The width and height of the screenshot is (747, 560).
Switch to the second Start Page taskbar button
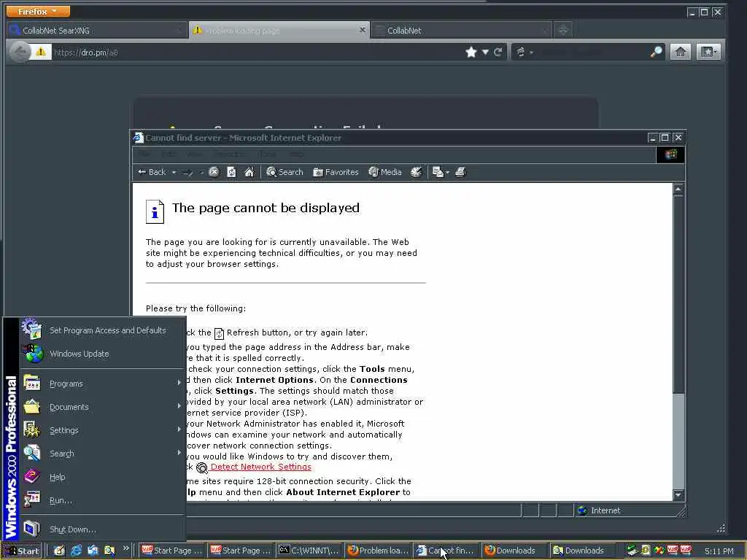241,551
